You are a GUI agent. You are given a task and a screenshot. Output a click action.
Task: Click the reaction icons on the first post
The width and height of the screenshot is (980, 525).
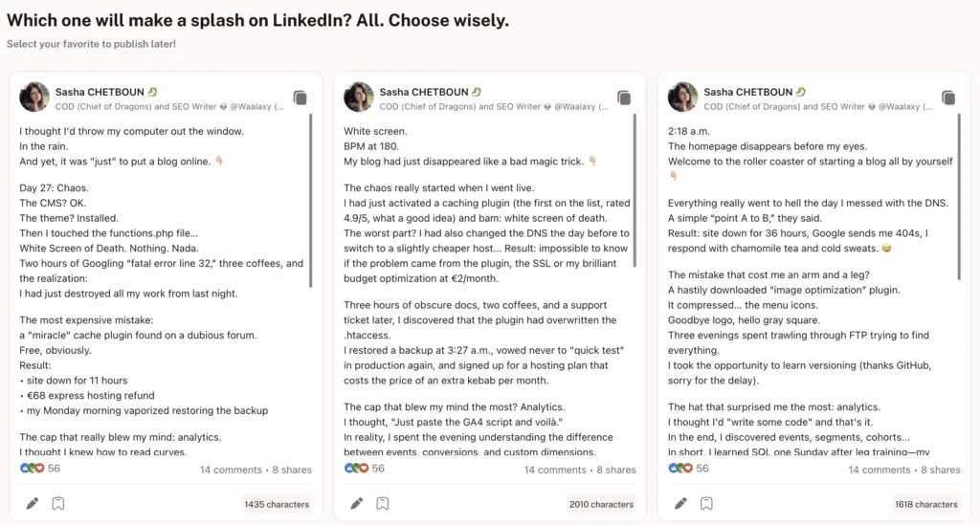coord(32,469)
